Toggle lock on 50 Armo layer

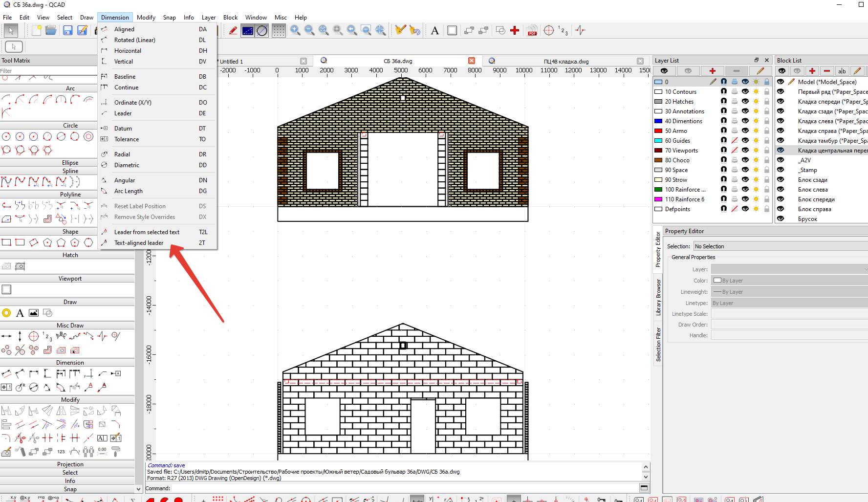[767, 131]
